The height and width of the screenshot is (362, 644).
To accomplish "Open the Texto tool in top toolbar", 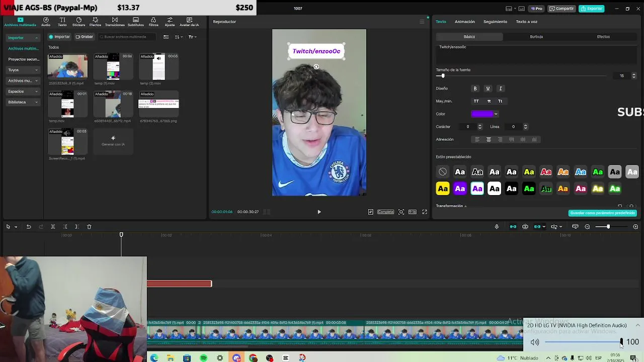I will [x=62, y=22].
